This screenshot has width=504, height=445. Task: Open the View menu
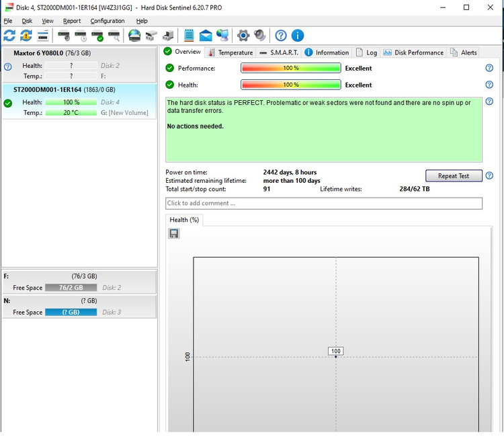[x=48, y=21]
